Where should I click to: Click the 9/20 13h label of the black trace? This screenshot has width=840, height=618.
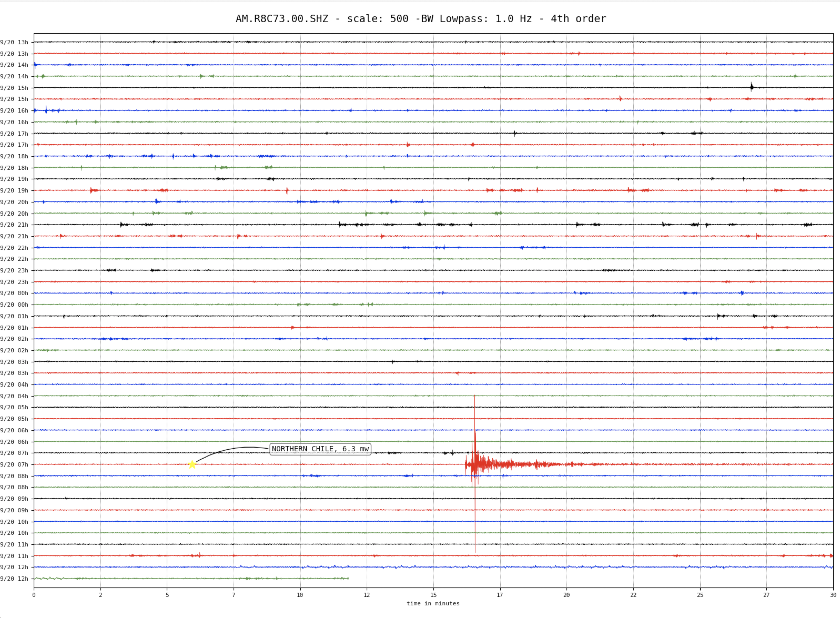pos(14,42)
